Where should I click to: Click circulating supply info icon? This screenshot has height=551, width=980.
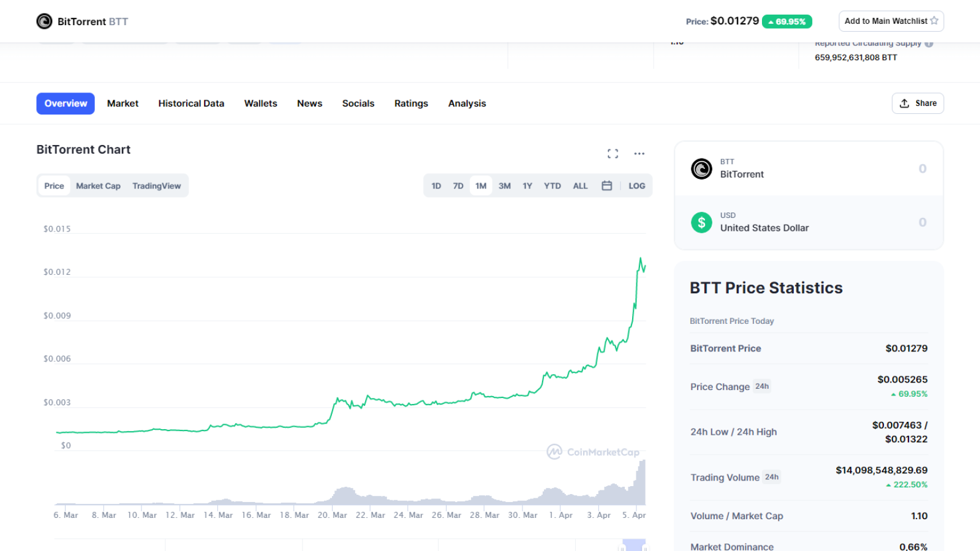(x=929, y=43)
